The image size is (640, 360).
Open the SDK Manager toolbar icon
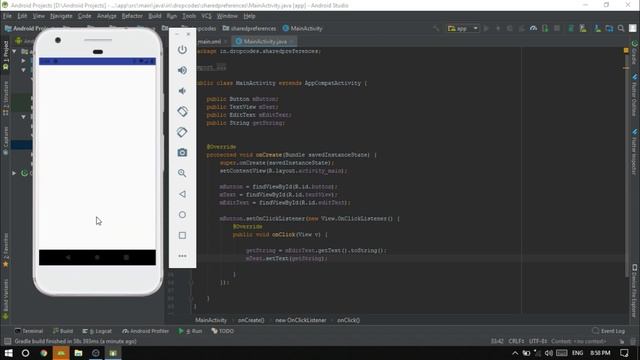tap(598, 29)
